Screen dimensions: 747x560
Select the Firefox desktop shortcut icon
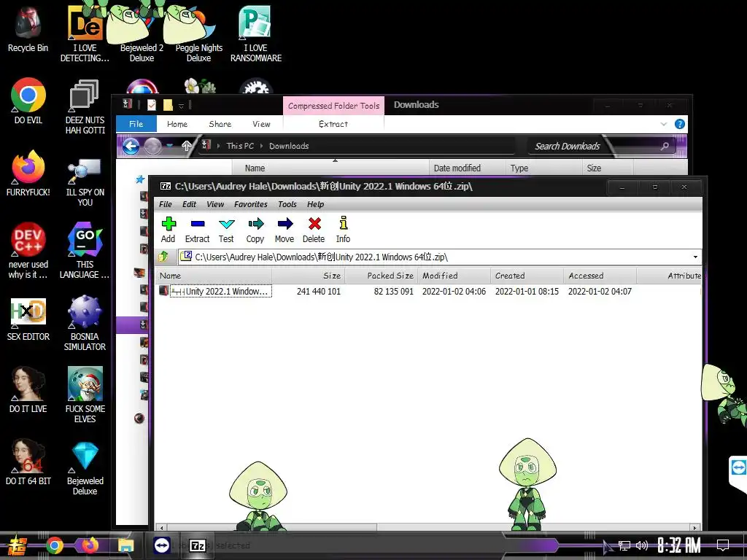point(28,174)
